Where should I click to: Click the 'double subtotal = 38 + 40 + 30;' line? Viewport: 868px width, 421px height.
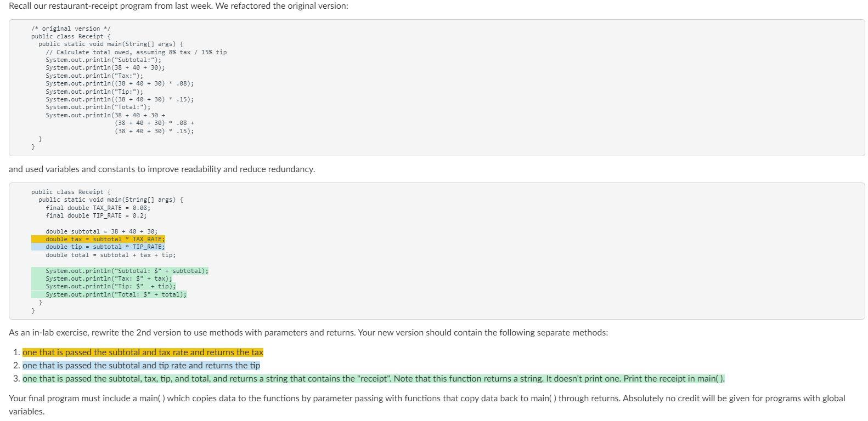click(102, 231)
